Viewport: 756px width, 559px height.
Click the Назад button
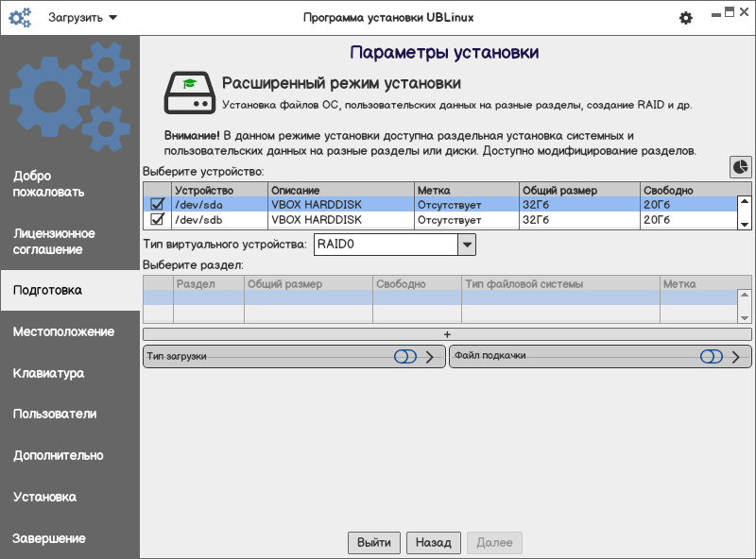pyautogui.click(x=434, y=543)
